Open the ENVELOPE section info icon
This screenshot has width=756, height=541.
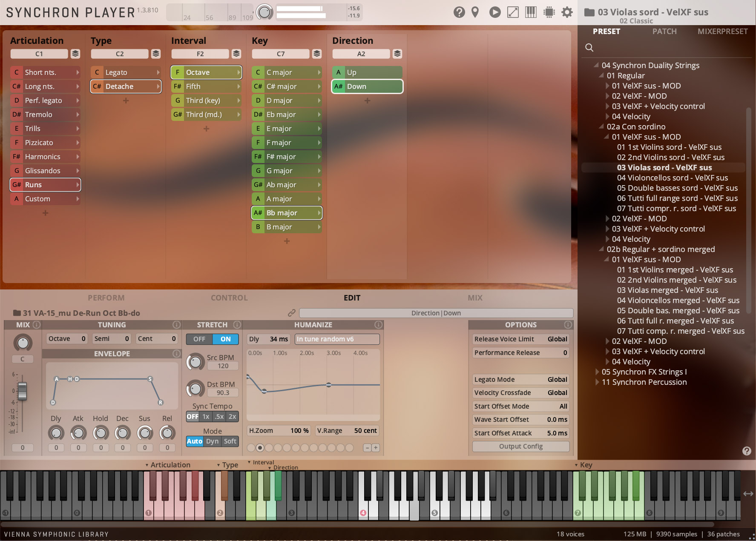[x=177, y=354]
